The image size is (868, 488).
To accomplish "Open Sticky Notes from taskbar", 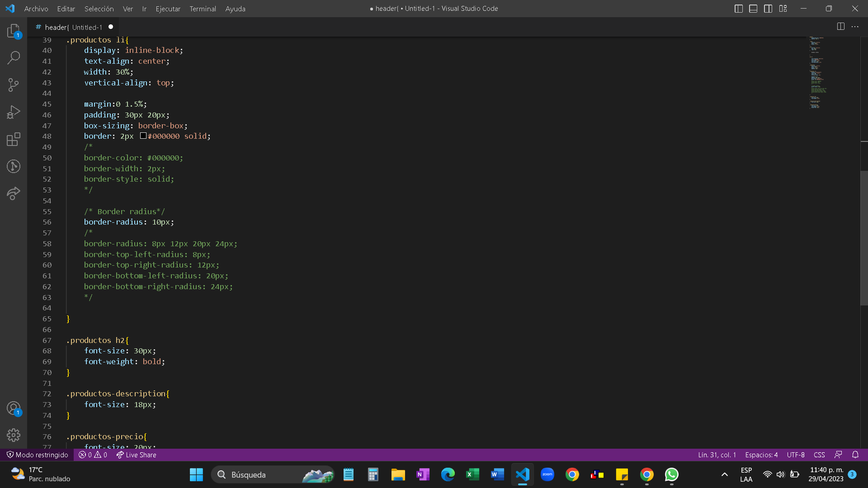I will 622,474.
